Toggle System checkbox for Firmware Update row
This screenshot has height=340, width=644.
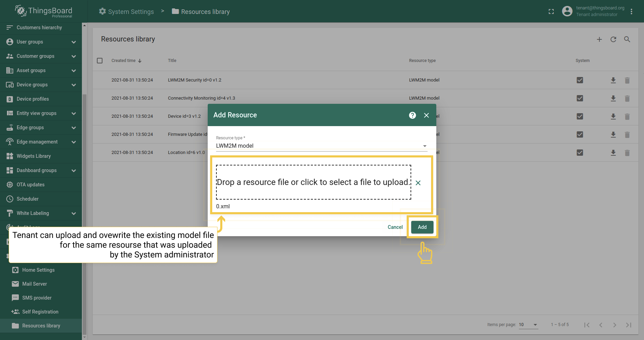(580, 134)
